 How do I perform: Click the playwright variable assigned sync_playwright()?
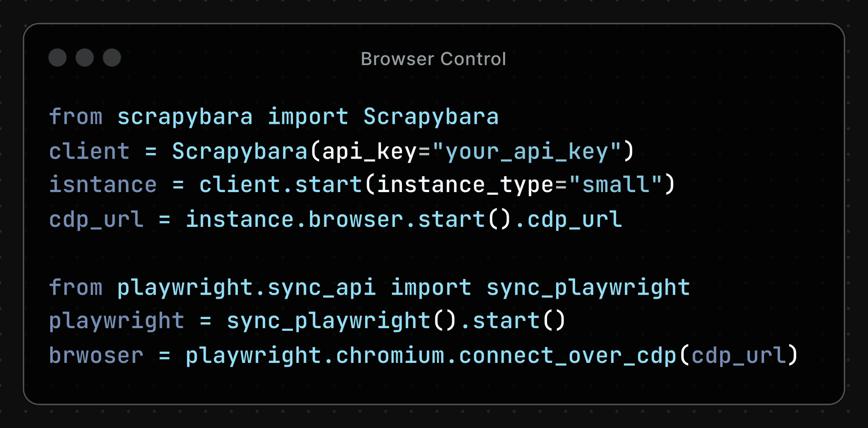click(x=116, y=321)
